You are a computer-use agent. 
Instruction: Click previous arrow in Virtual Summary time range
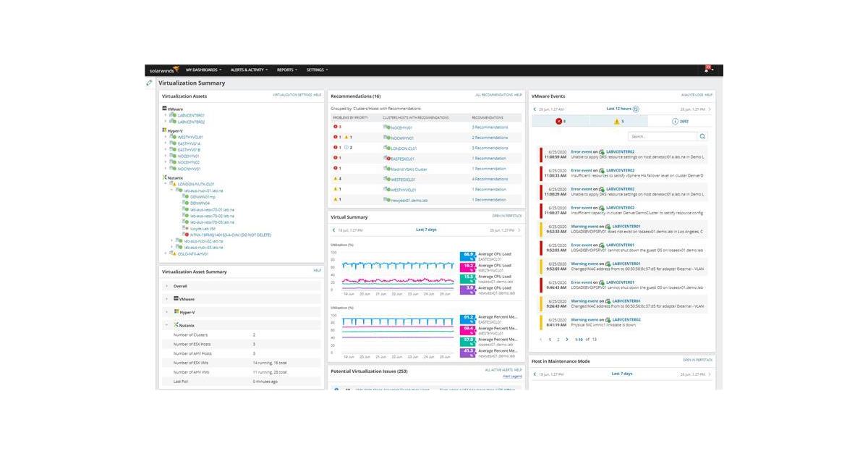[x=333, y=230]
